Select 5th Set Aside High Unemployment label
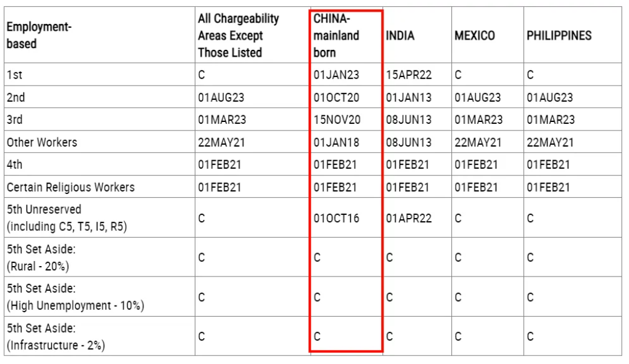Image resolution: width=629 pixels, height=364 pixels. click(75, 297)
